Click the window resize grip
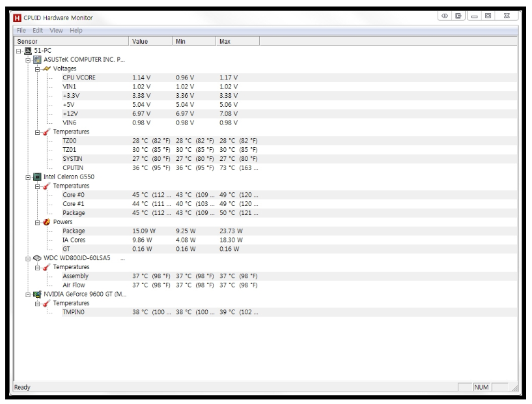This screenshot has height=404, width=532. click(515, 387)
